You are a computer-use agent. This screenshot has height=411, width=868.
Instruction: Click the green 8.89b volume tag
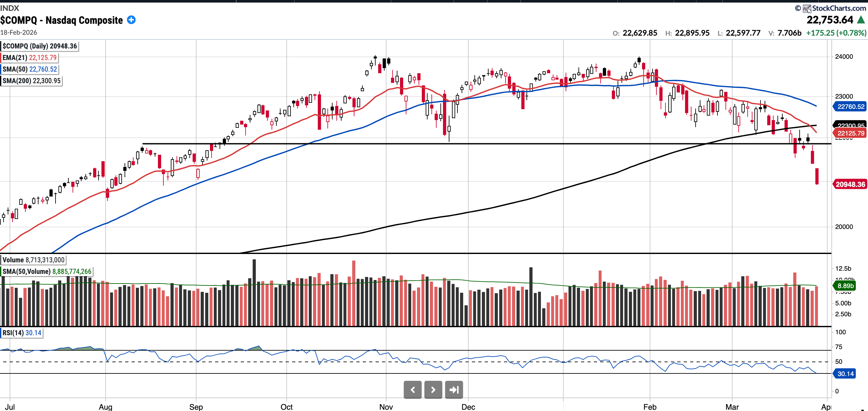click(x=846, y=286)
